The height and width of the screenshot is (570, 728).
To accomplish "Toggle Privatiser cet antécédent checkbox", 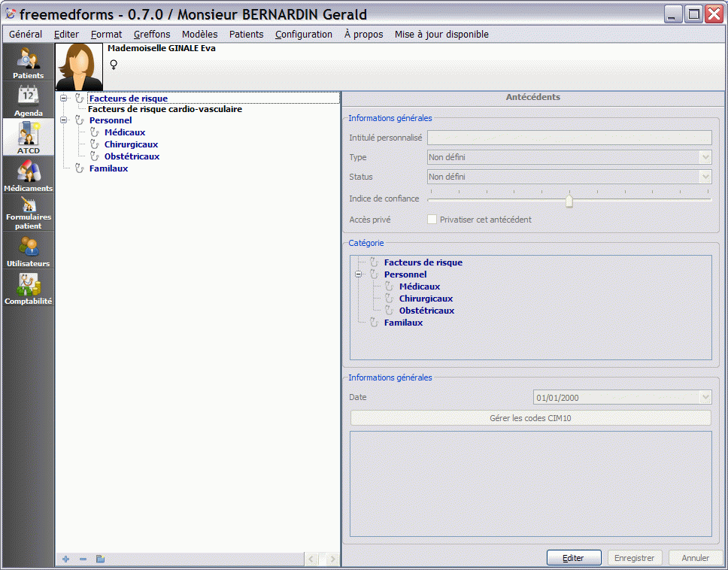I will [x=432, y=220].
